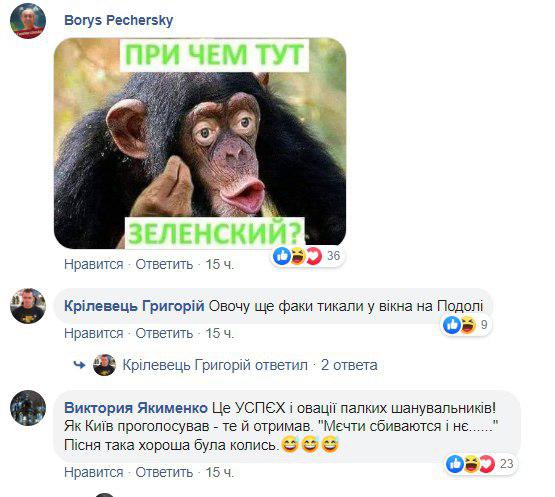Click Нравится under Виктория Якименко's comment
The image size is (555, 497).
[x=94, y=472]
